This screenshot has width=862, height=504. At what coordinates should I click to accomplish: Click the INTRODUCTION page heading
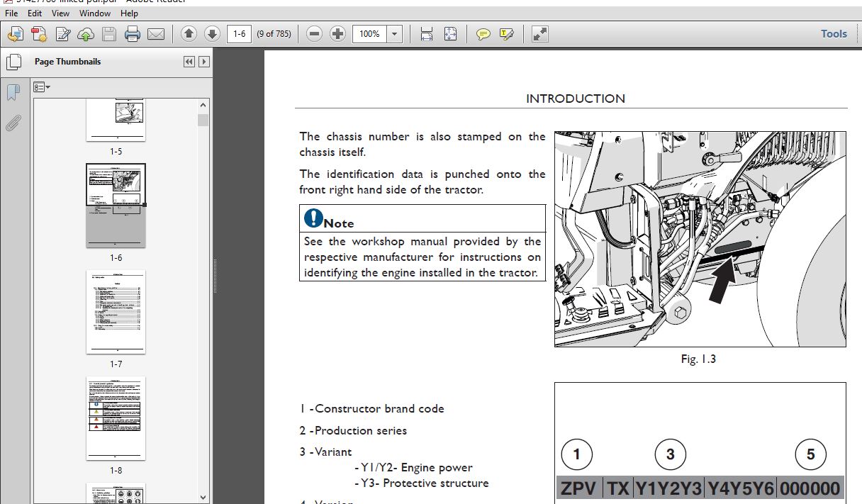pos(576,99)
